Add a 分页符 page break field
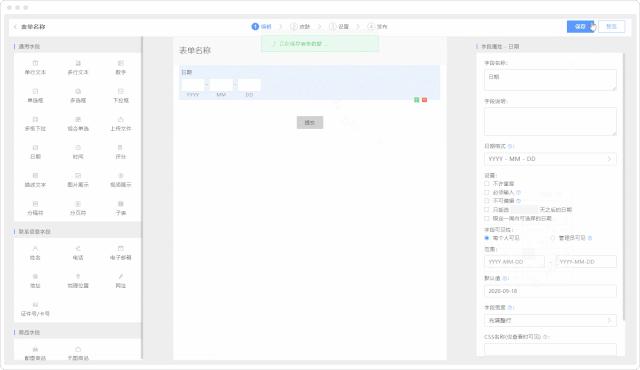 78,208
